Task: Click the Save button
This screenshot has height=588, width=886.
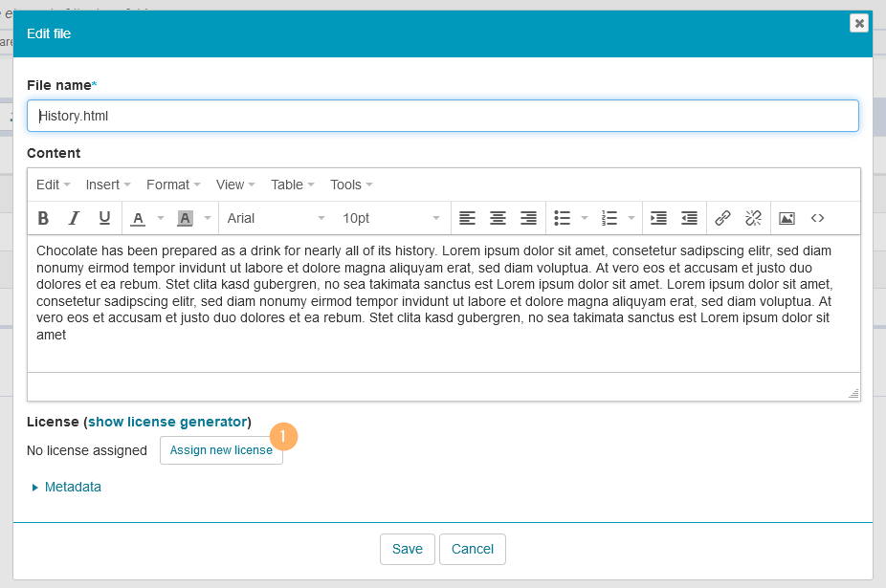Action: click(x=408, y=549)
